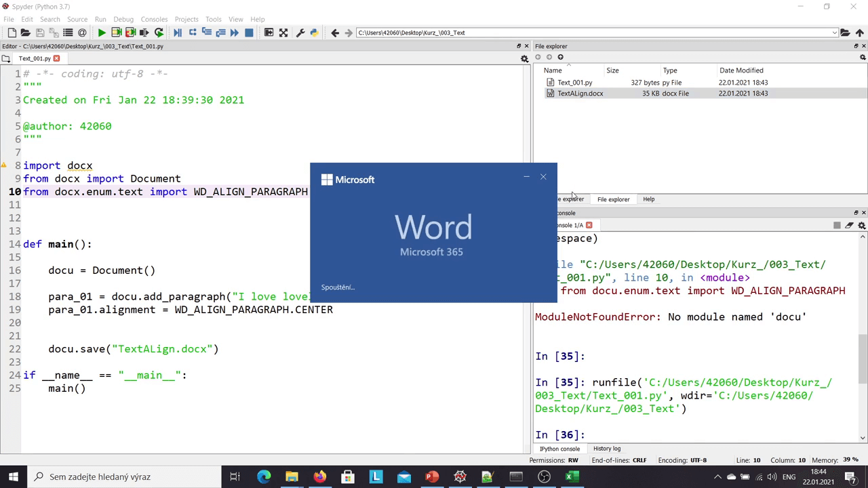Select the IPython console tab

point(560,449)
